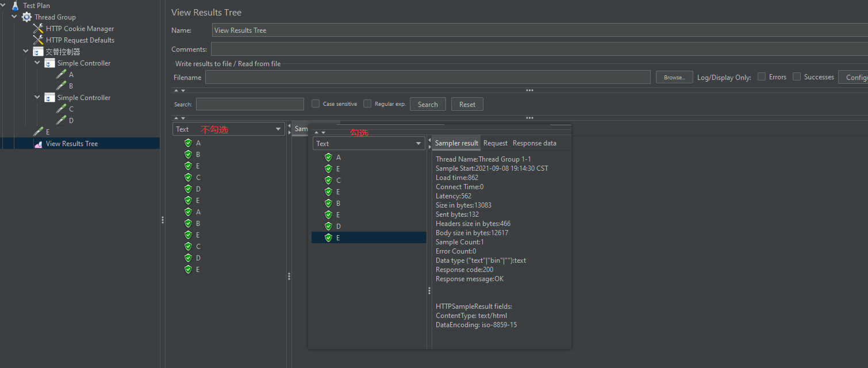Open HTTP Request Defaults config icon
This screenshot has height=368, width=868.
39,40
